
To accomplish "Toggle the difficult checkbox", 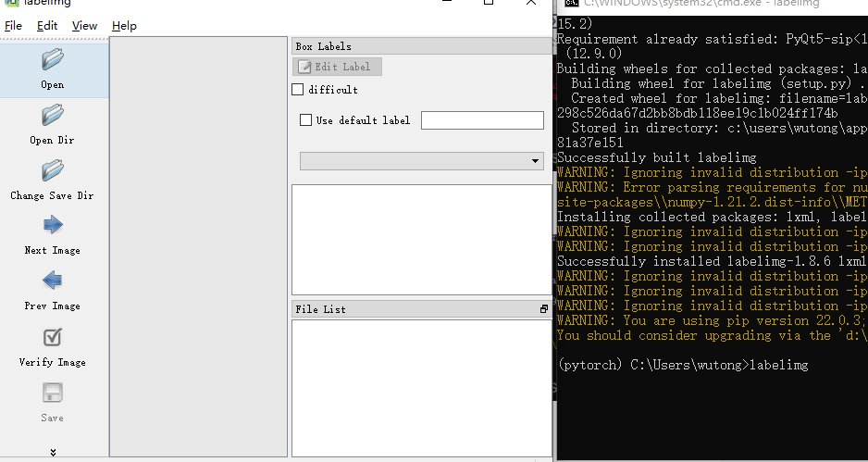I will click(298, 90).
